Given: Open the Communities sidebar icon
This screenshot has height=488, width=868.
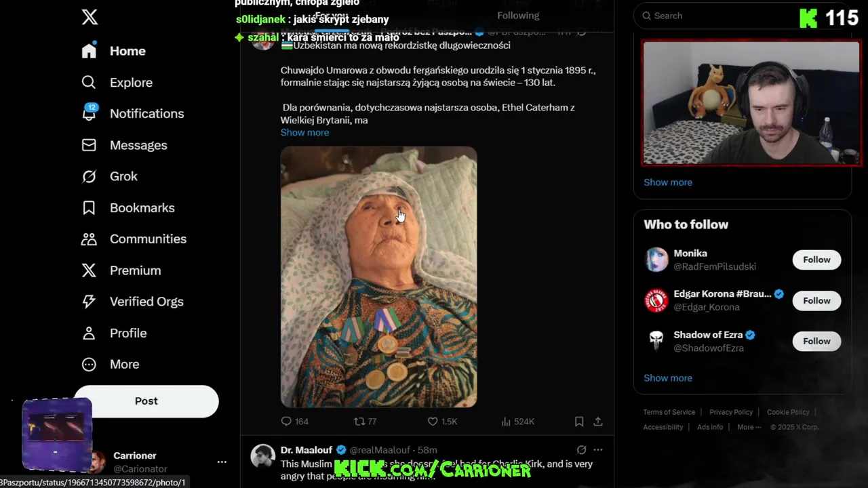Looking at the screenshot, I should (89, 239).
